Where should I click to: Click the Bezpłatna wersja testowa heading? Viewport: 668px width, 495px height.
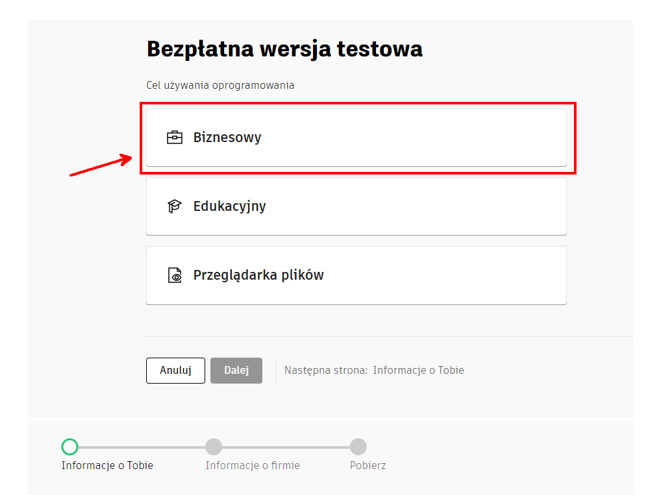284,49
